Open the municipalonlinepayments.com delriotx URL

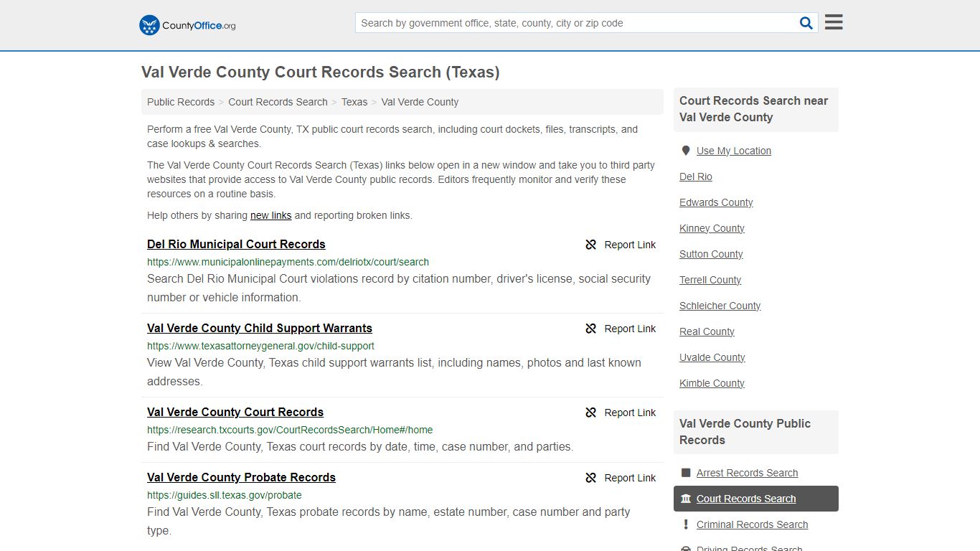(288, 262)
